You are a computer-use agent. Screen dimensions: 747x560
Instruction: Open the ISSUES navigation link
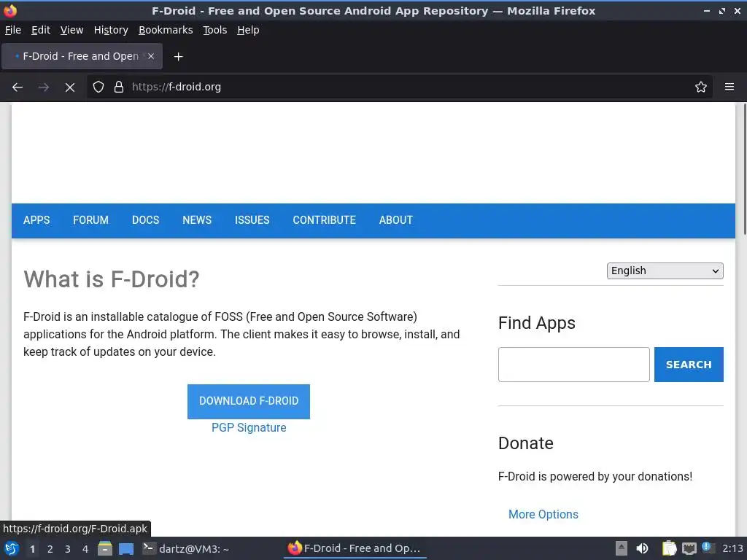[x=252, y=220]
